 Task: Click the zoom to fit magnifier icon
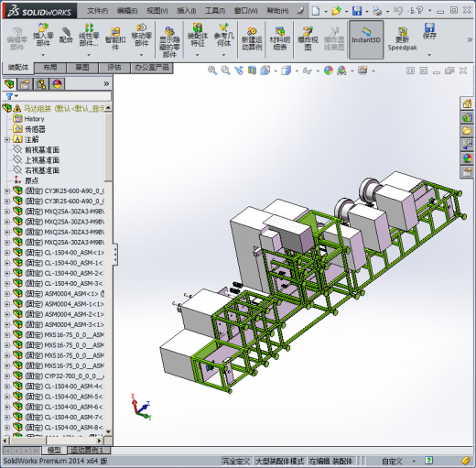(212, 71)
